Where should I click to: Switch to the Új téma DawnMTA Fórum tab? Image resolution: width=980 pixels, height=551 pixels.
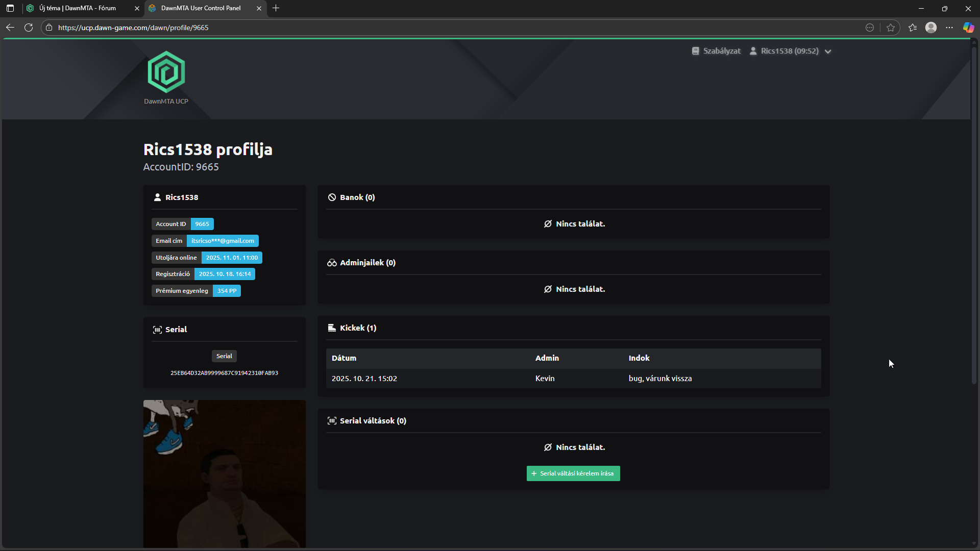coord(77,8)
